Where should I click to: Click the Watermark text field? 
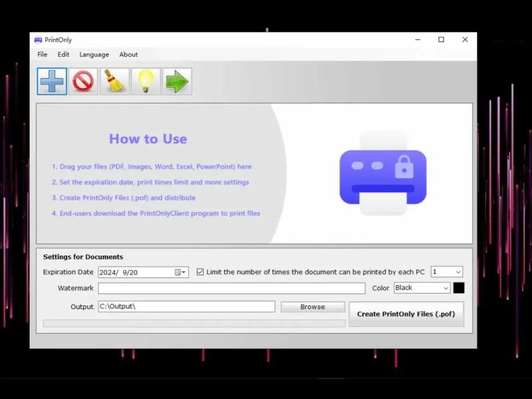click(231, 289)
